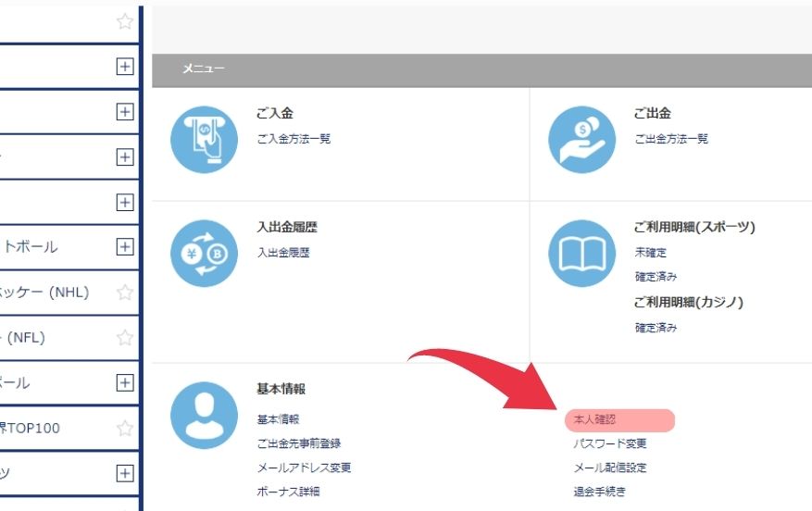Click the ご出金 heading

[x=653, y=113]
